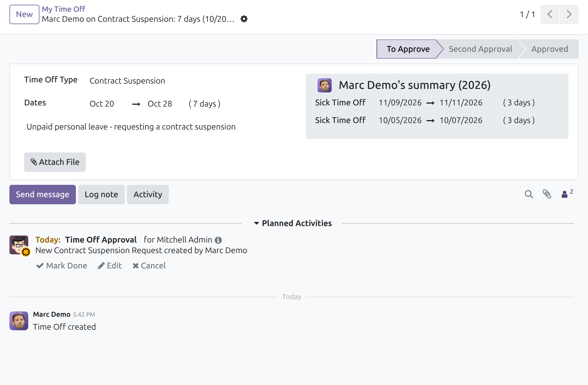
Task: Select the Approved status stage
Action: coord(550,49)
